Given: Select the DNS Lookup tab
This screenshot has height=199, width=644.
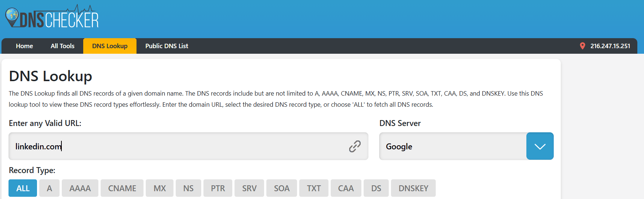Looking at the screenshot, I should (110, 46).
